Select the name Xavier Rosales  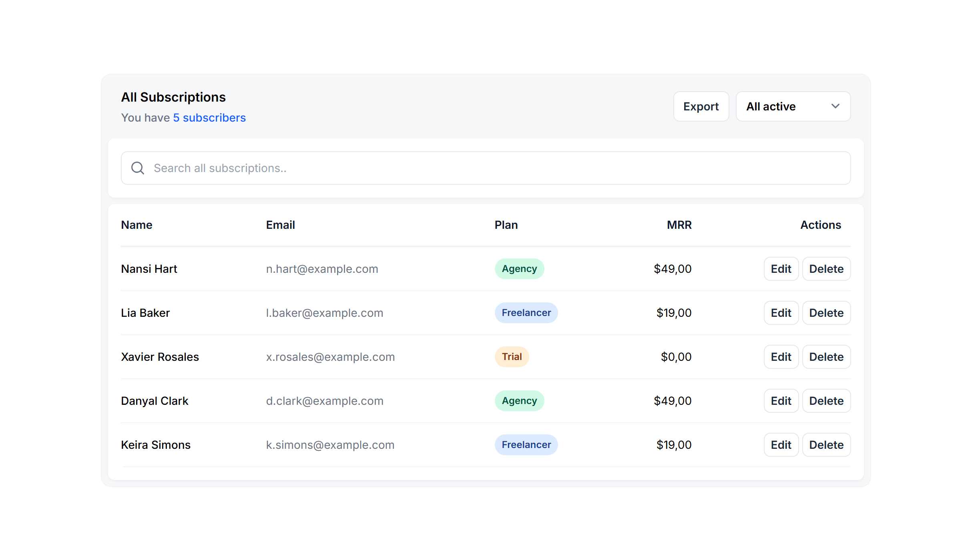tap(160, 357)
